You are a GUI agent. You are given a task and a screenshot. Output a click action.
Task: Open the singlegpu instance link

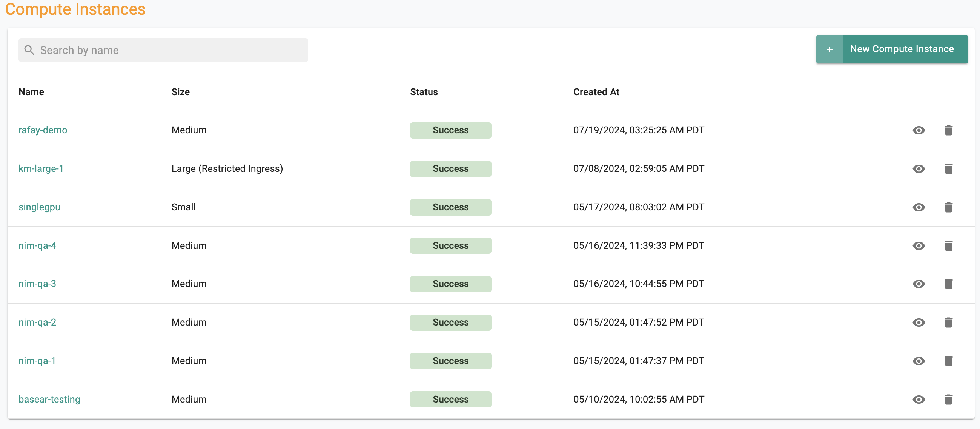39,207
